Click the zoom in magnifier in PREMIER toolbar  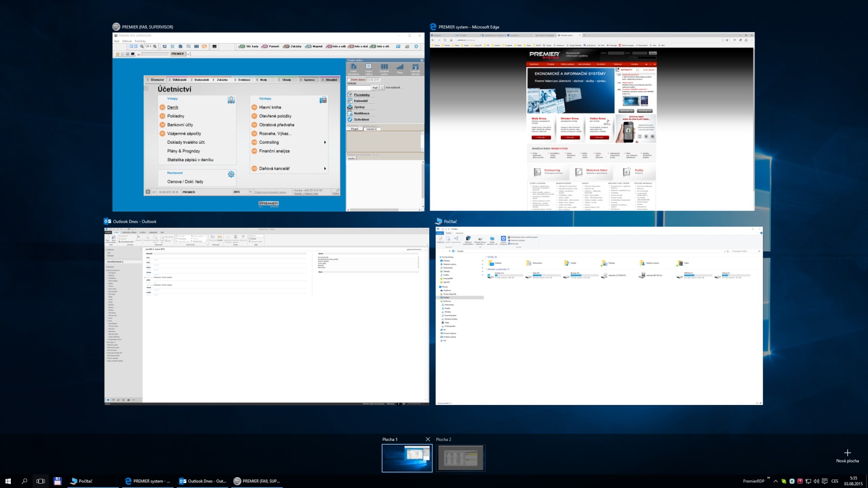coord(155,46)
